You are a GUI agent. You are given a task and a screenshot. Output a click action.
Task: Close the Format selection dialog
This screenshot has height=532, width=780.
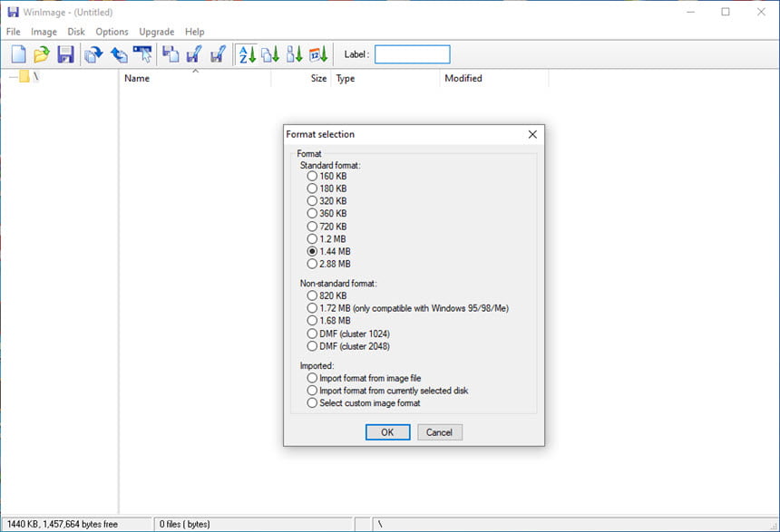(532, 134)
